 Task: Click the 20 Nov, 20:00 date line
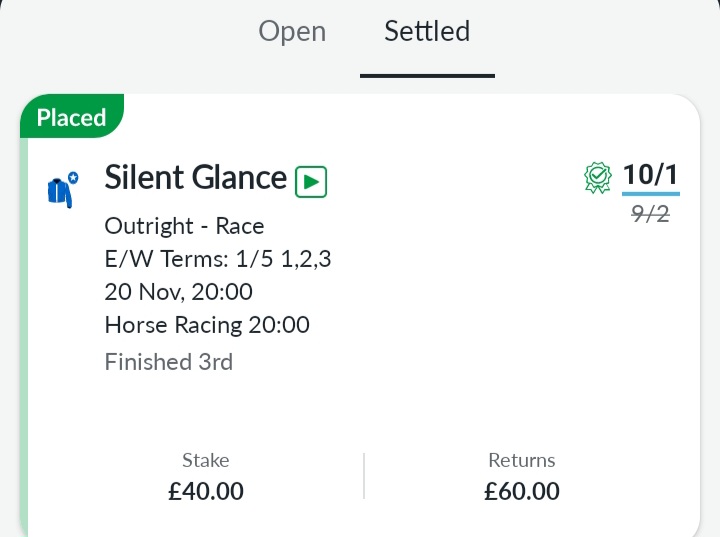[179, 292]
